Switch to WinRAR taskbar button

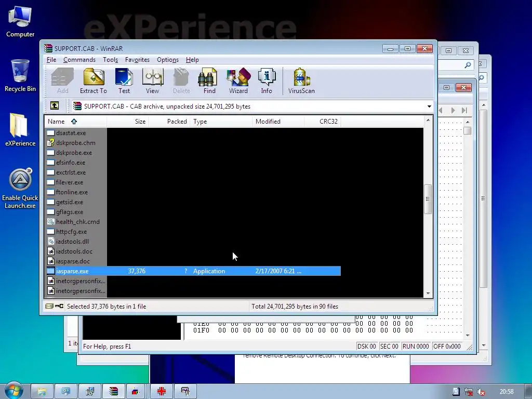tap(113, 391)
